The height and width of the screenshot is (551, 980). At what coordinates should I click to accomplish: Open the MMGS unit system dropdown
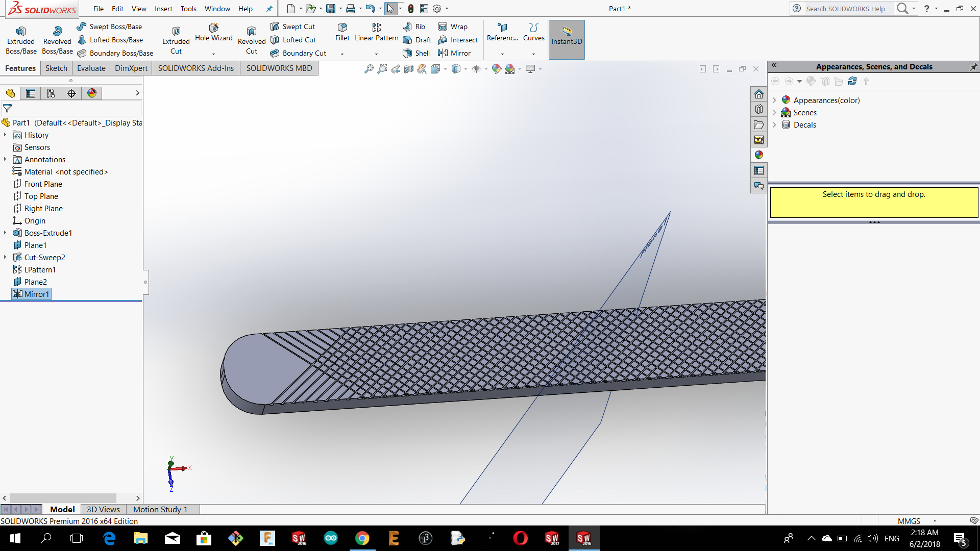[x=935, y=521]
